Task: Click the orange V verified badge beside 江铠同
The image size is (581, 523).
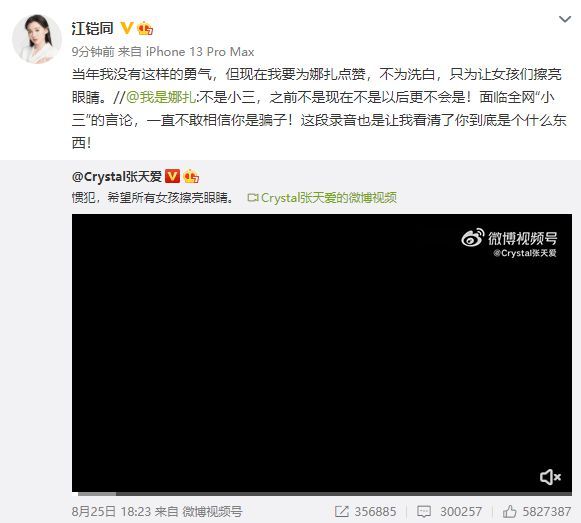Action: tap(127, 28)
